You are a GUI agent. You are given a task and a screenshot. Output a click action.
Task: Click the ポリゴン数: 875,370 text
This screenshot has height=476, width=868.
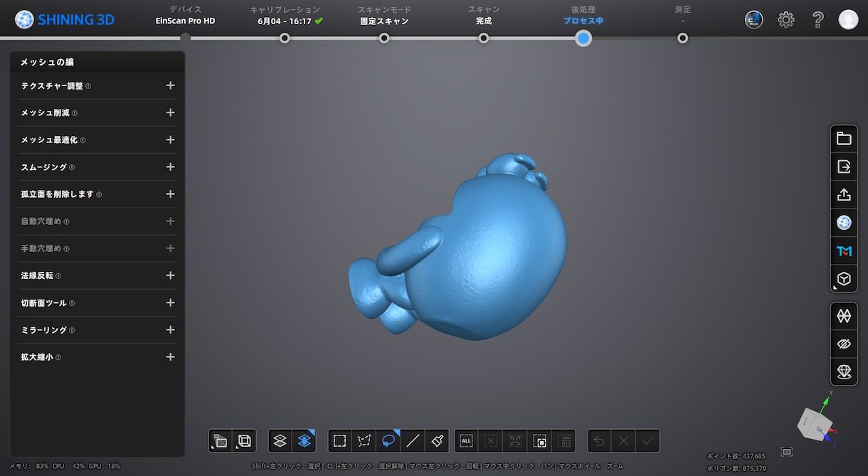click(x=736, y=468)
